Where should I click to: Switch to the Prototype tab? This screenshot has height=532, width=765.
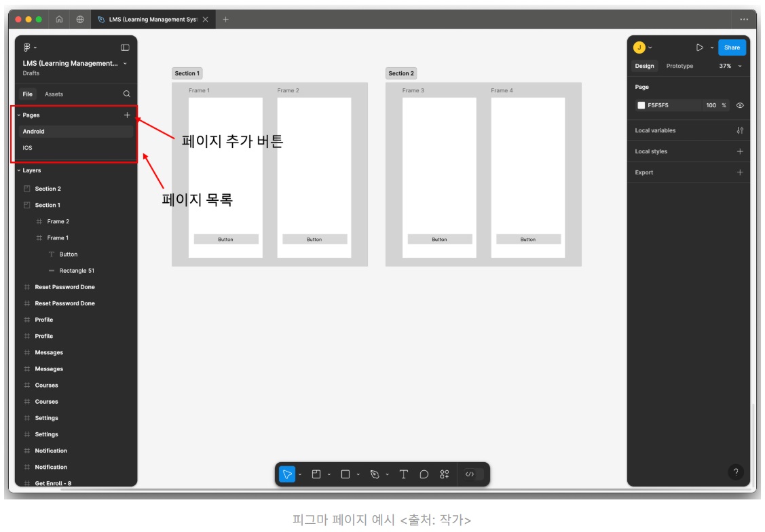679,66
